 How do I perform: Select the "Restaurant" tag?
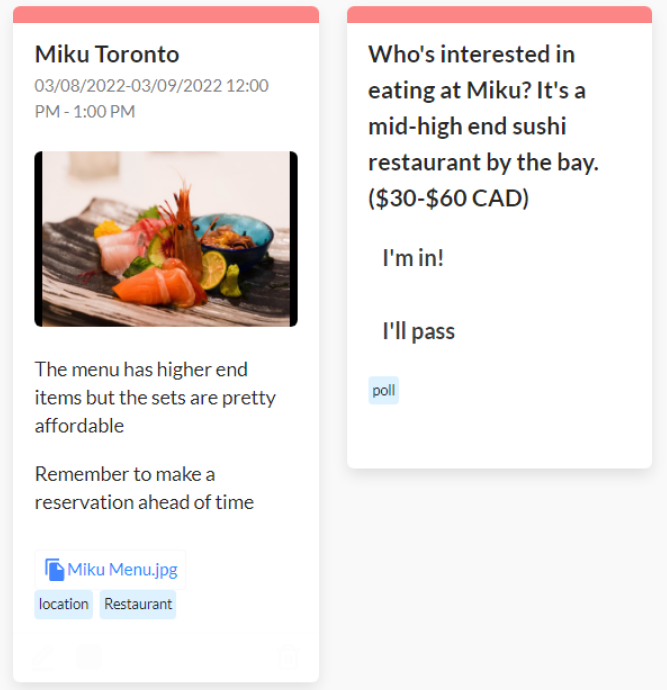(x=138, y=604)
